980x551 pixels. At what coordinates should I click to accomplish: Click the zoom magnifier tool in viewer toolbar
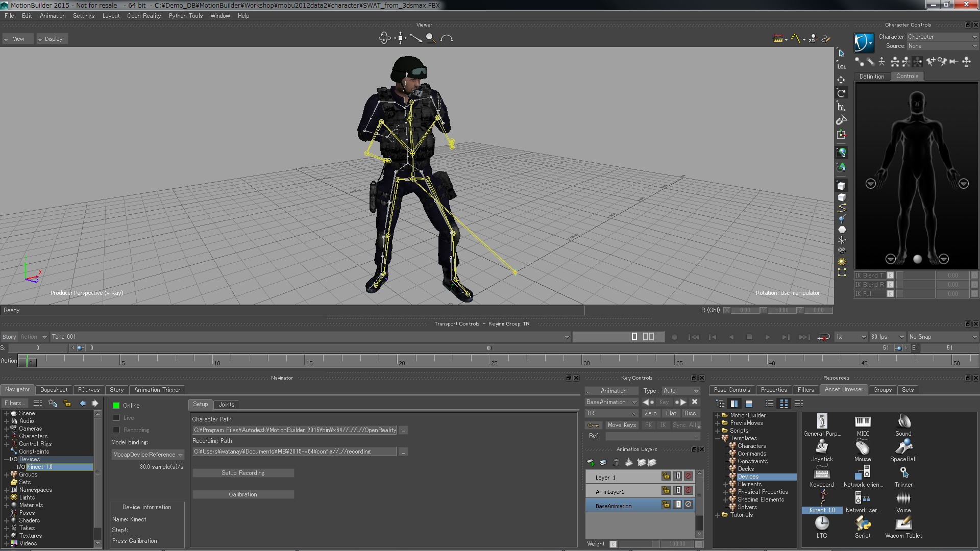coord(431,38)
